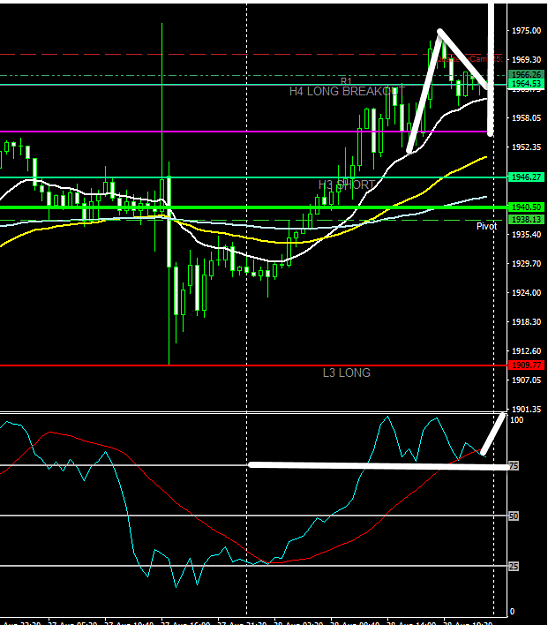Click the 1918.30 price axis label
Screen dimensions: 548x625
pos(526,322)
